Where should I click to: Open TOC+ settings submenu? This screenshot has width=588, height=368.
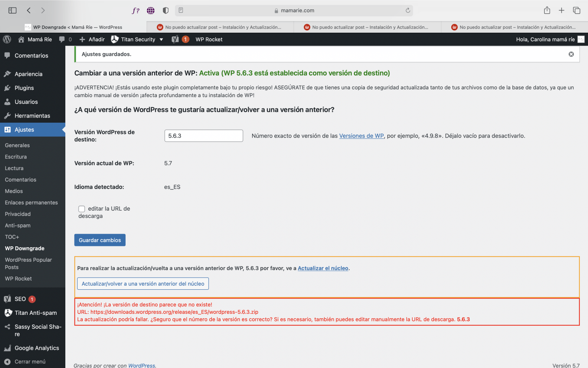click(x=12, y=237)
